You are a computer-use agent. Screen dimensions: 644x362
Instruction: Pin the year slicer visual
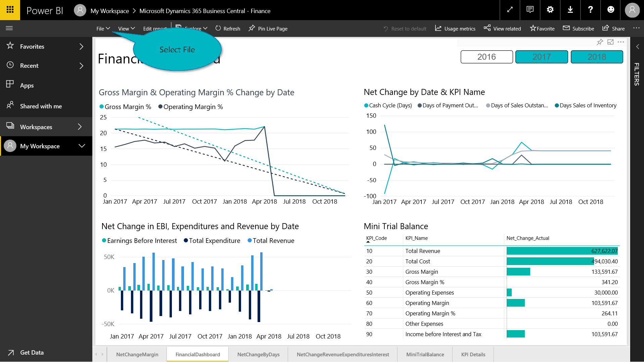600,42
